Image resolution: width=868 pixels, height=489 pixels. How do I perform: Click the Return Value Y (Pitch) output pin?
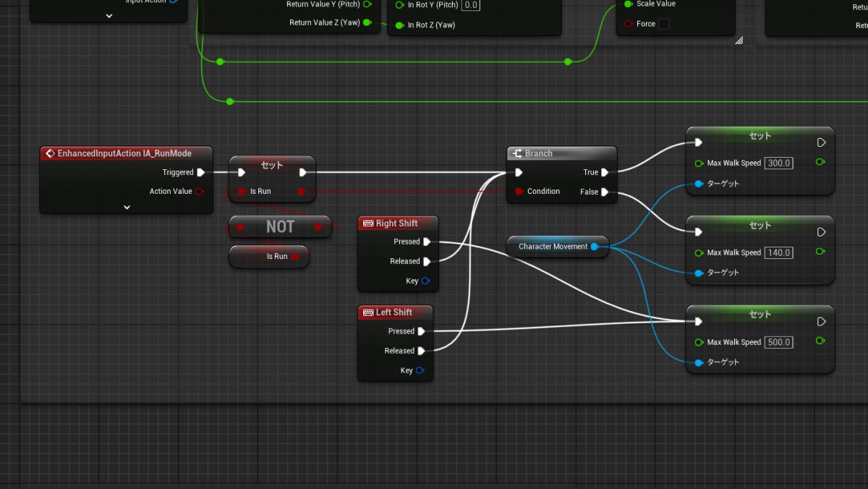point(367,4)
